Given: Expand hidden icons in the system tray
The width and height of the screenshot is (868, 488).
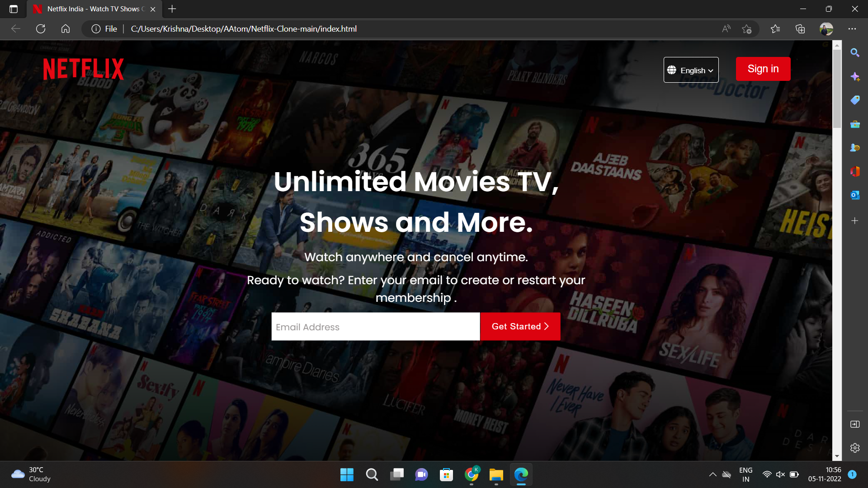Looking at the screenshot, I should 713,474.
